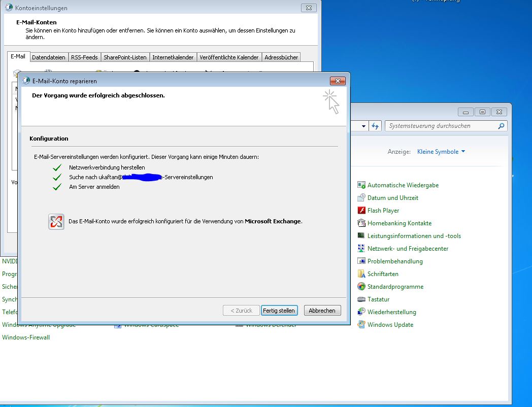Screen dimensions: 532x407
Task: Click the Datum und Uhrzeit icon
Action: point(361,198)
